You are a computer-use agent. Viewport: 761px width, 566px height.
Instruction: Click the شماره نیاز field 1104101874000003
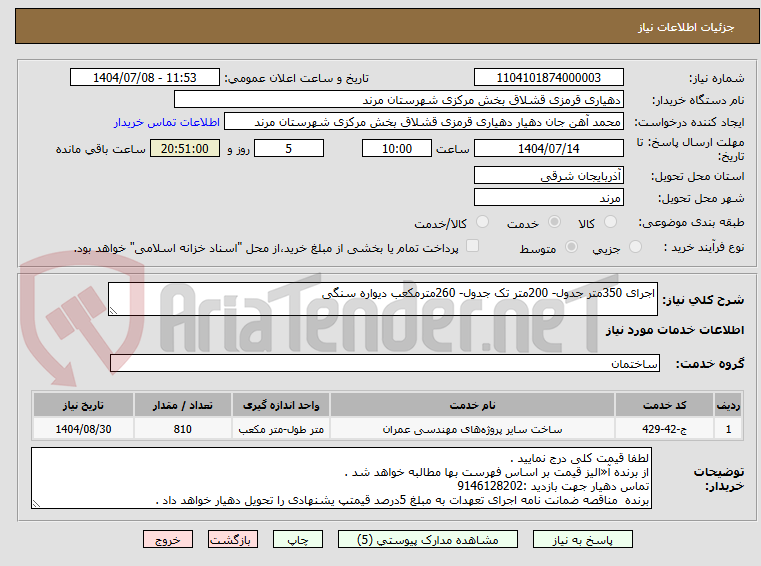pos(548,77)
